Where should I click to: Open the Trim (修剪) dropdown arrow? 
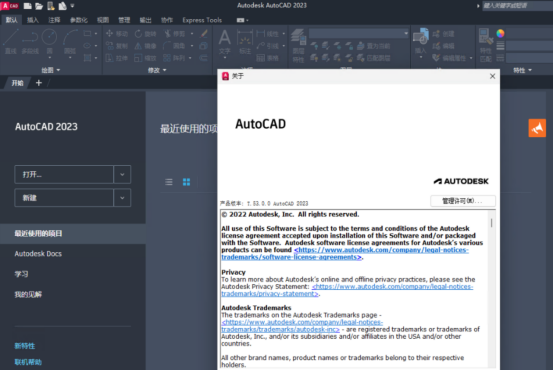(x=192, y=34)
